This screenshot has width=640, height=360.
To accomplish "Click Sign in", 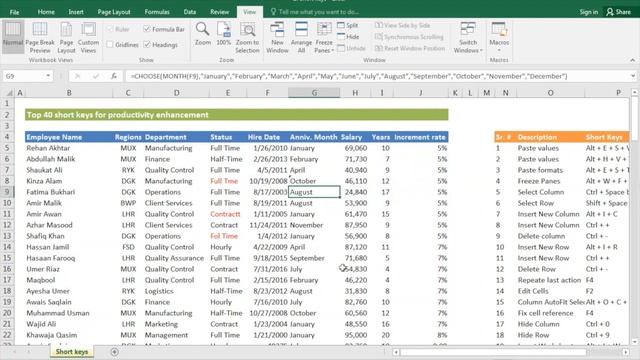I will [x=589, y=12].
